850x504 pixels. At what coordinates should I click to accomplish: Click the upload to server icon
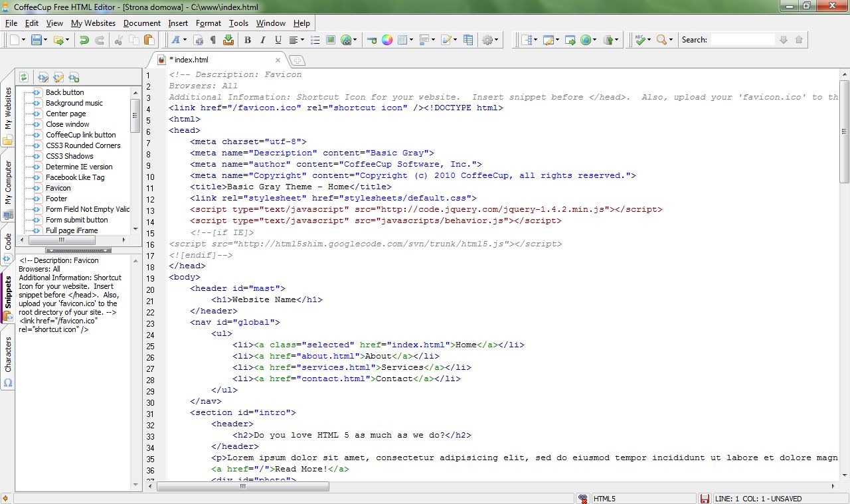pyautogui.click(x=608, y=40)
